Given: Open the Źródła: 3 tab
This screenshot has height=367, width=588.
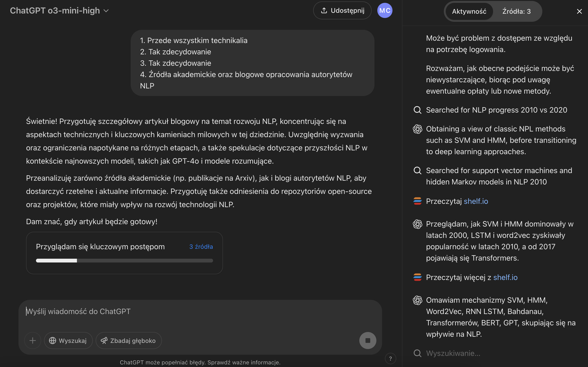Looking at the screenshot, I should [x=517, y=11].
